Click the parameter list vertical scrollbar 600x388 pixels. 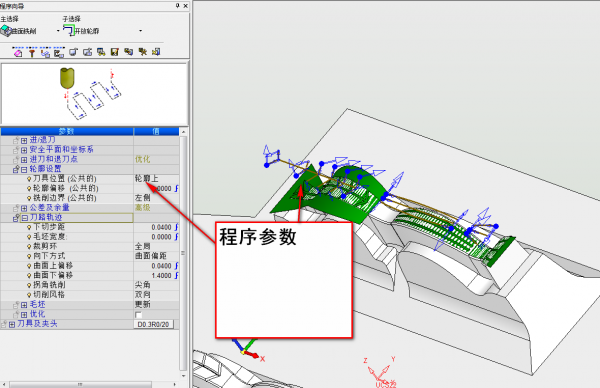point(183,253)
